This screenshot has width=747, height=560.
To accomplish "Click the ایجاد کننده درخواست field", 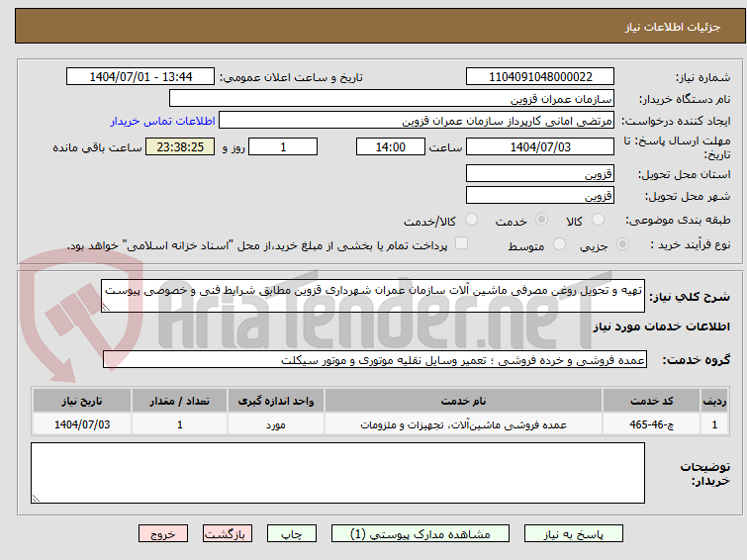I will click(417, 121).
